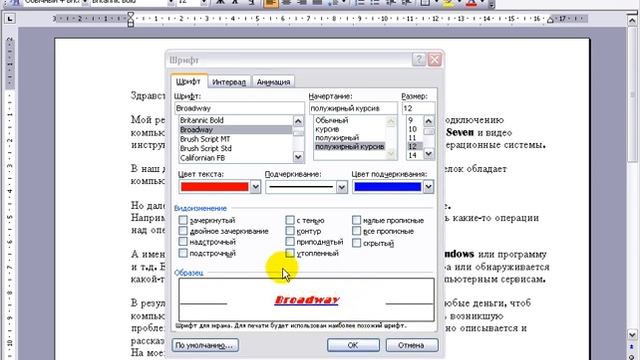Image resolution: width=640 pixels, height=360 pixels.
Task: Tick the скрытый checkbox
Action: (356, 243)
